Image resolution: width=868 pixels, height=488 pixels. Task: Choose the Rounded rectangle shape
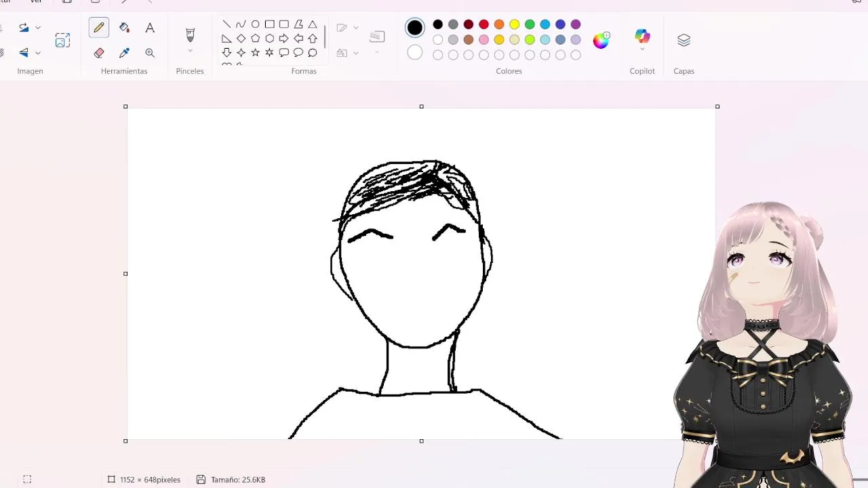click(284, 24)
